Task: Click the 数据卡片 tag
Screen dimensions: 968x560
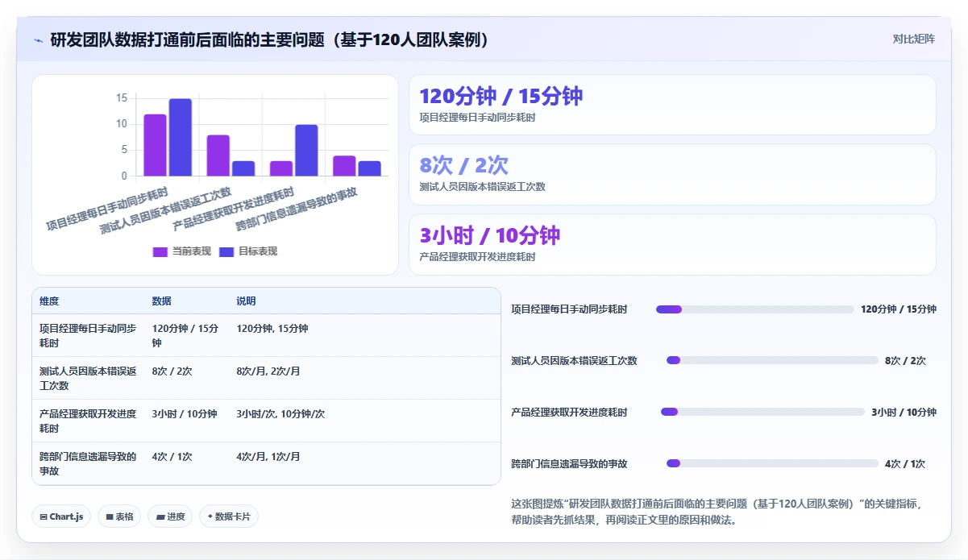Action: (x=229, y=516)
